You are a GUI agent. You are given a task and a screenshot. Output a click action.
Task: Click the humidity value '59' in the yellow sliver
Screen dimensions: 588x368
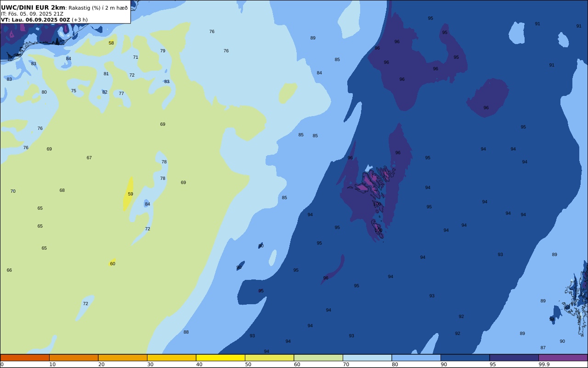coord(130,194)
